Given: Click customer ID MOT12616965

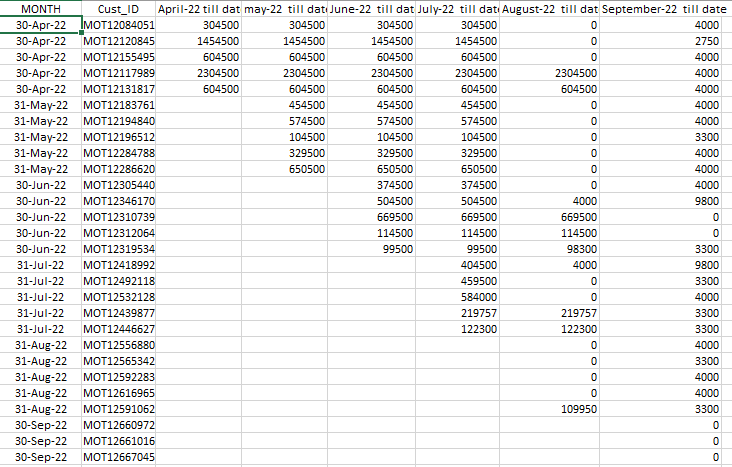Looking at the screenshot, I should [119, 393].
